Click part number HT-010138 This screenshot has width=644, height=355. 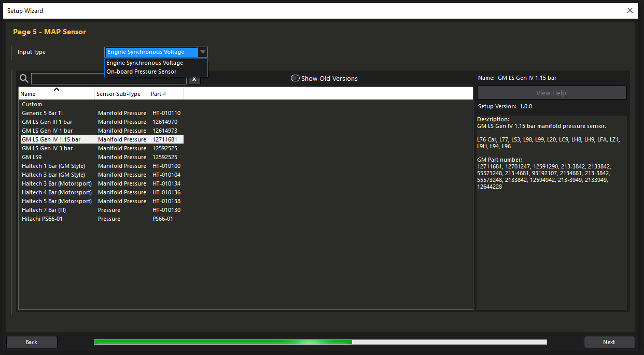click(x=166, y=201)
